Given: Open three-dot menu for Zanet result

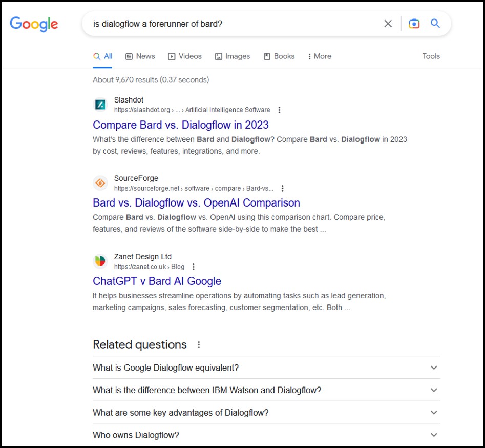Looking at the screenshot, I should coord(193,267).
